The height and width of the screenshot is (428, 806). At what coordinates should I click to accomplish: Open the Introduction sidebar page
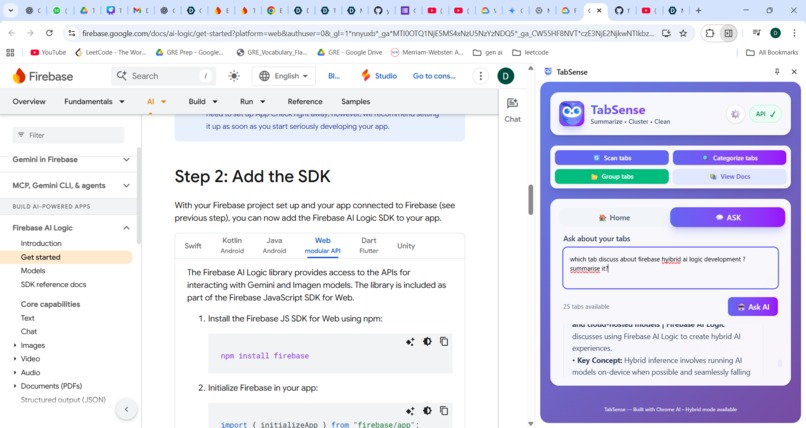click(41, 244)
